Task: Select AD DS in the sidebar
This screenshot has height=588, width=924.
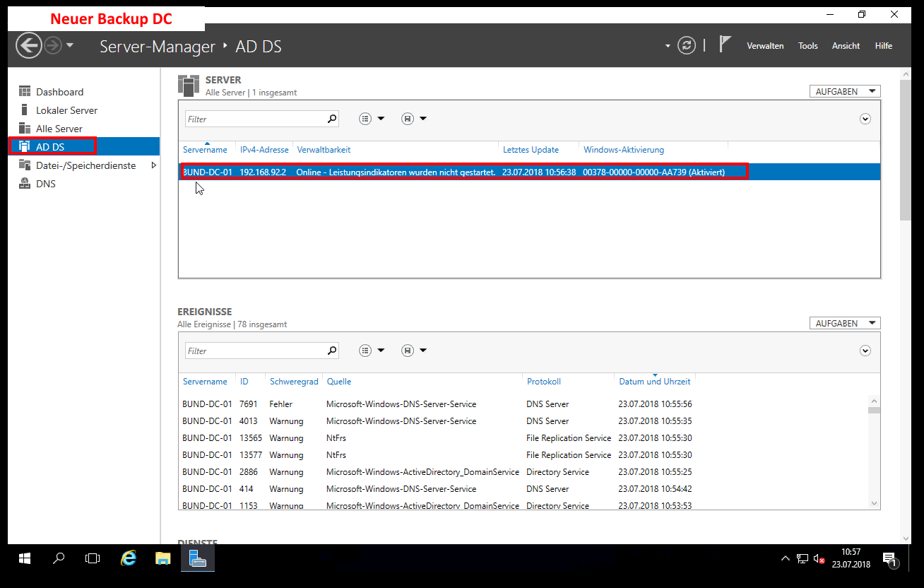Action: [x=84, y=147]
